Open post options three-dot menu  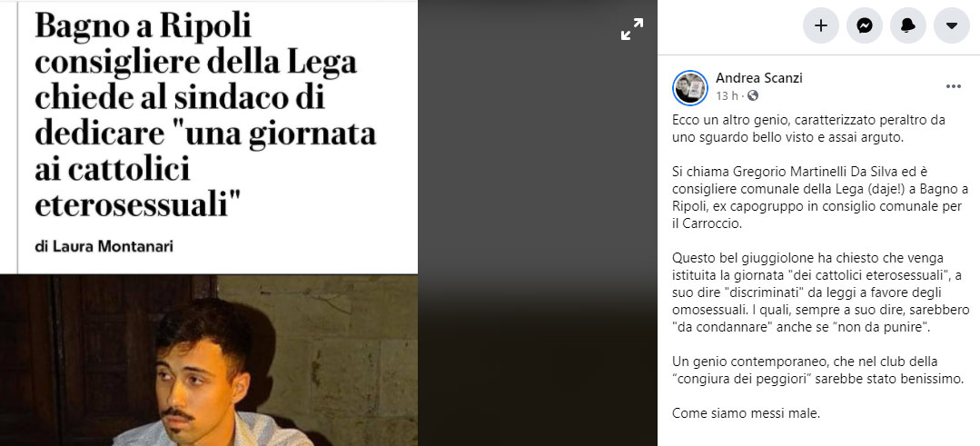tap(953, 87)
